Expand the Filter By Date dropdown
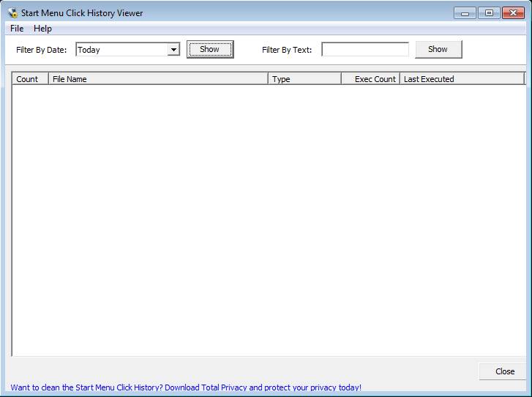 click(173, 50)
